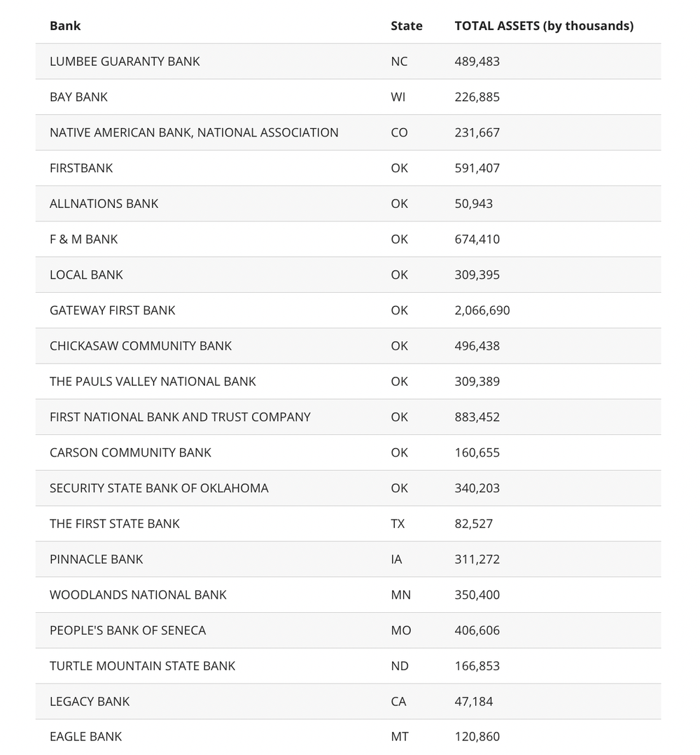This screenshot has width=700, height=755.
Task: Click the FIRSTBANK entry
Action: click(x=81, y=168)
